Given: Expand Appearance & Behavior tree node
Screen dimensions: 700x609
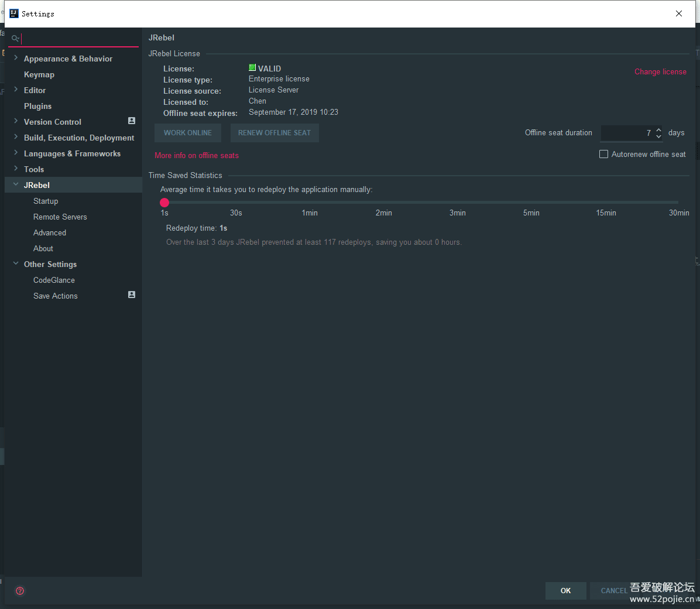Looking at the screenshot, I should click(x=16, y=57).
